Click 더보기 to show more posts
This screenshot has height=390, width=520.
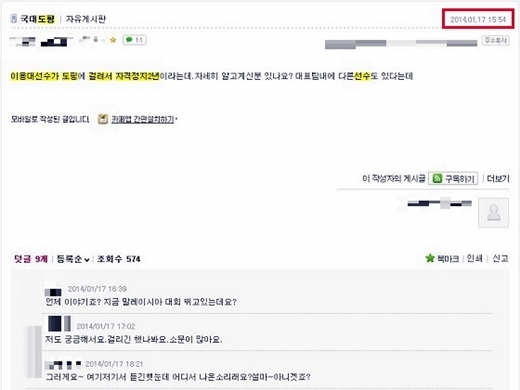click(x=498, y=179)
